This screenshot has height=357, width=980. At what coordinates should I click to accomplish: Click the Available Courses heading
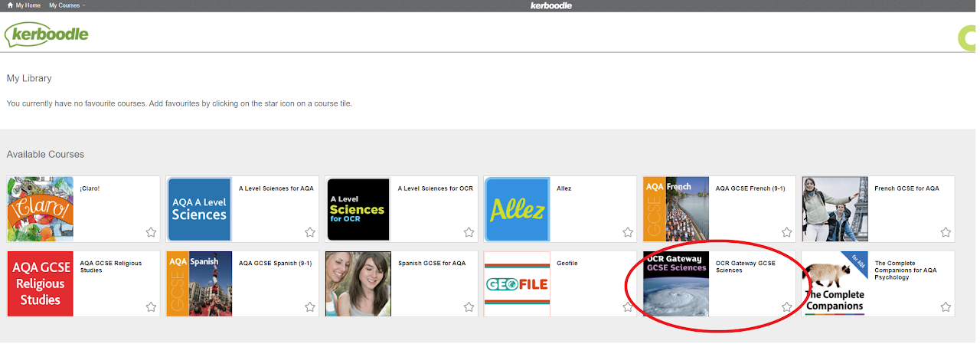(45, 155)
